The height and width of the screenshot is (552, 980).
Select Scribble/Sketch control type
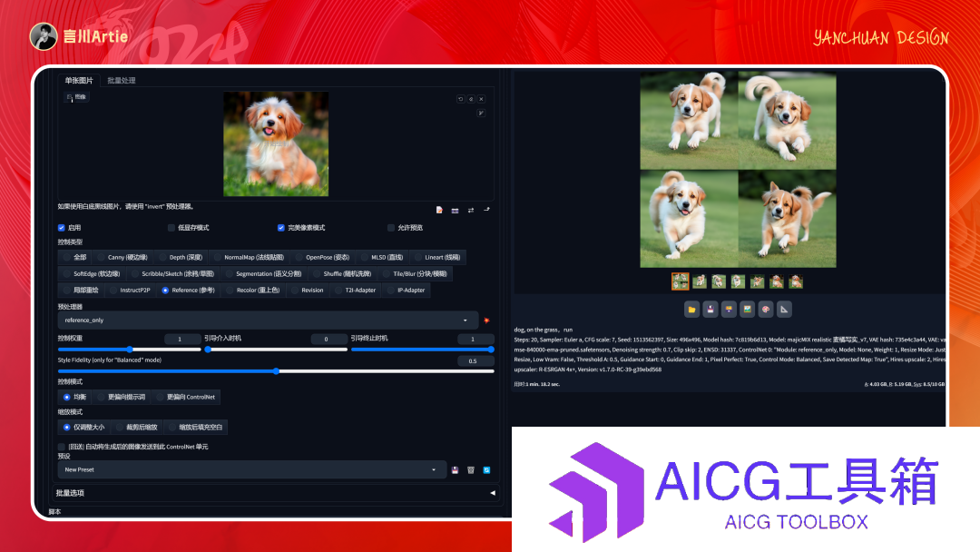point(172,274)
